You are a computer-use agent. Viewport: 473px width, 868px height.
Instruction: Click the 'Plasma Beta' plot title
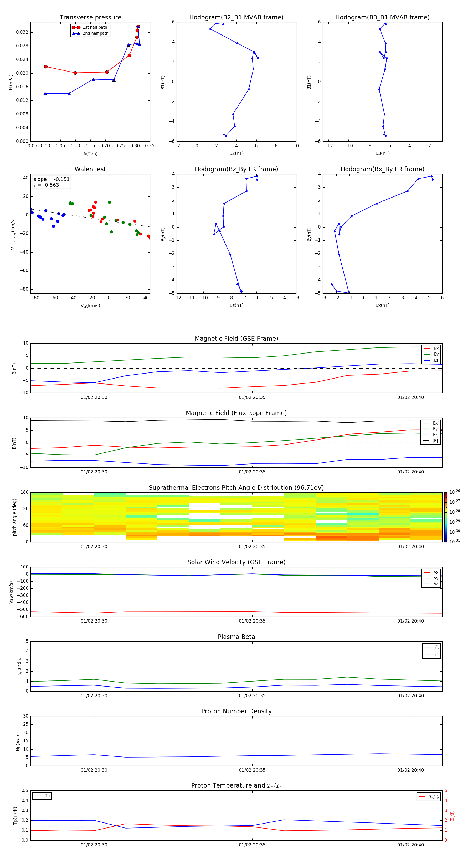coord(236,637)
